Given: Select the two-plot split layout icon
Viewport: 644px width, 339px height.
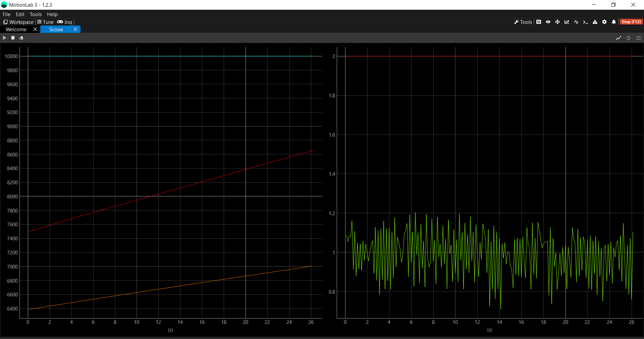Looking at the screenshot, I should [x=629, y=38].
